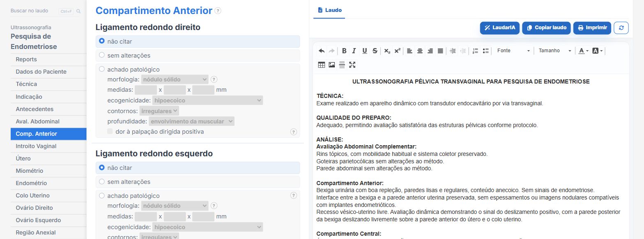The image size is (644, 239).
Task: Click the 'Buscar no laudo' search field
Action: point(34,11)
